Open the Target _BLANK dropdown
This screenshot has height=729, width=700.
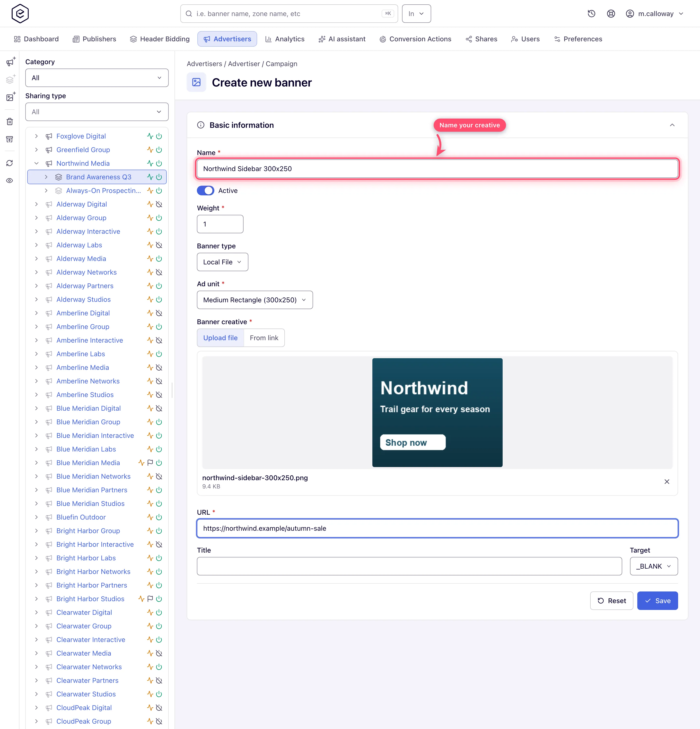[x=654, y=566]
